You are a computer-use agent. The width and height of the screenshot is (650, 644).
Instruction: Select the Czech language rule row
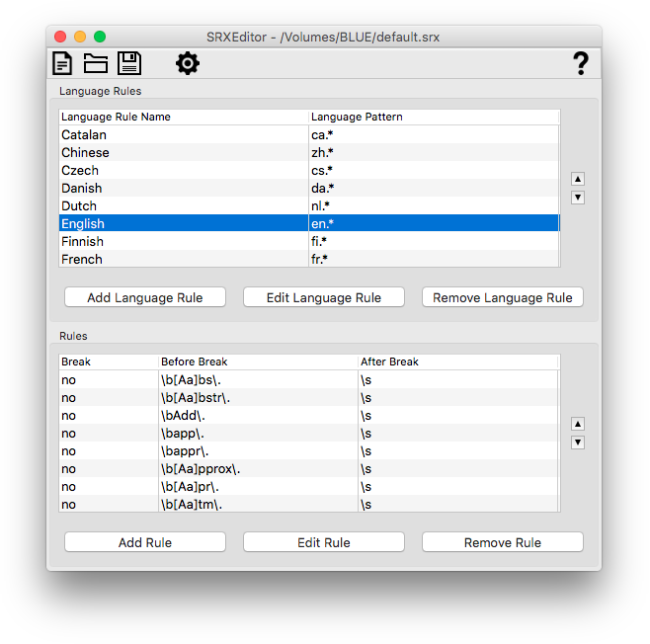pos(309,170)
